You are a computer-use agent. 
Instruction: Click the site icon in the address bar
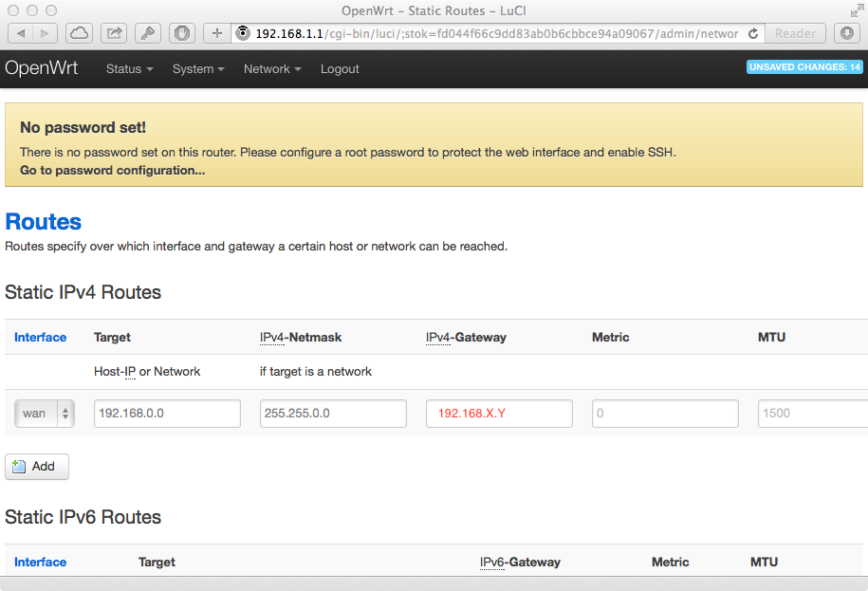pos(243,33)
